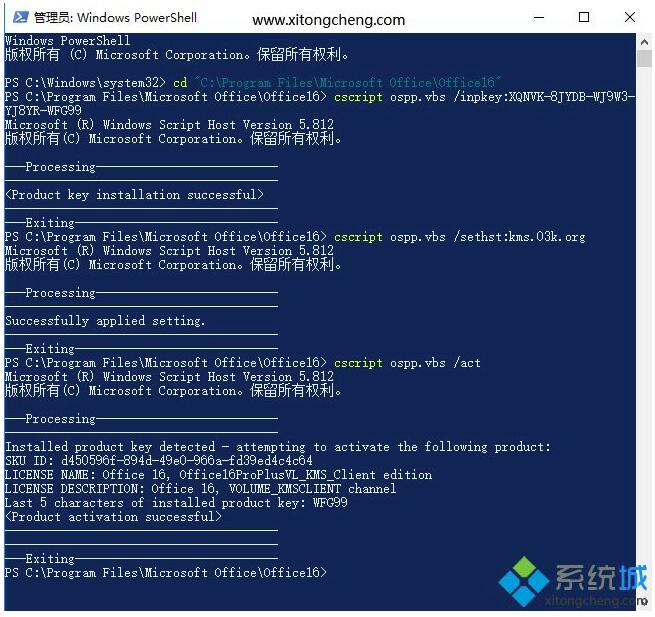655x617 pixels.
Task: Click the 'Product key installation successful' line
Action: (x=135, y=195)
